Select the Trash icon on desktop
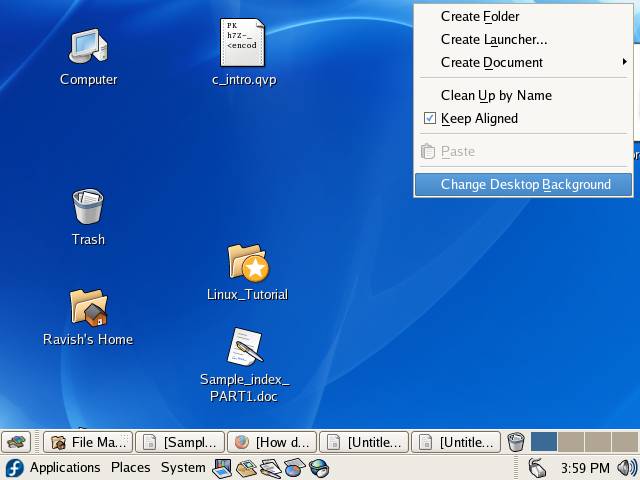The height and width of the screenshot is (480, 640). (88, 207)
